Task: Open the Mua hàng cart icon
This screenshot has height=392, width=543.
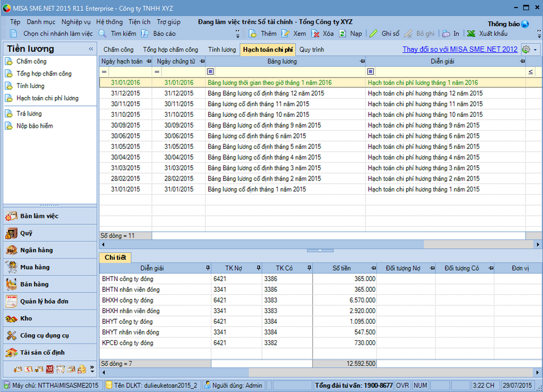Action: pos(11,267)
